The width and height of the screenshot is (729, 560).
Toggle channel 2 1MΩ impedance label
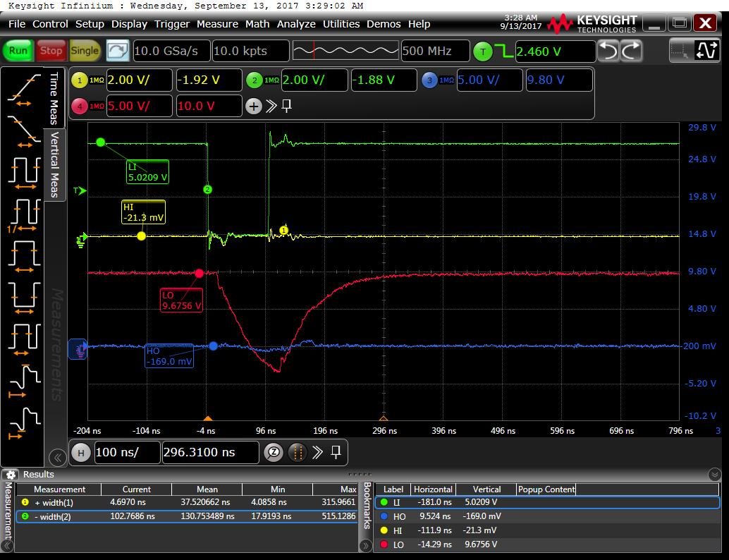(x=271, y=80)
